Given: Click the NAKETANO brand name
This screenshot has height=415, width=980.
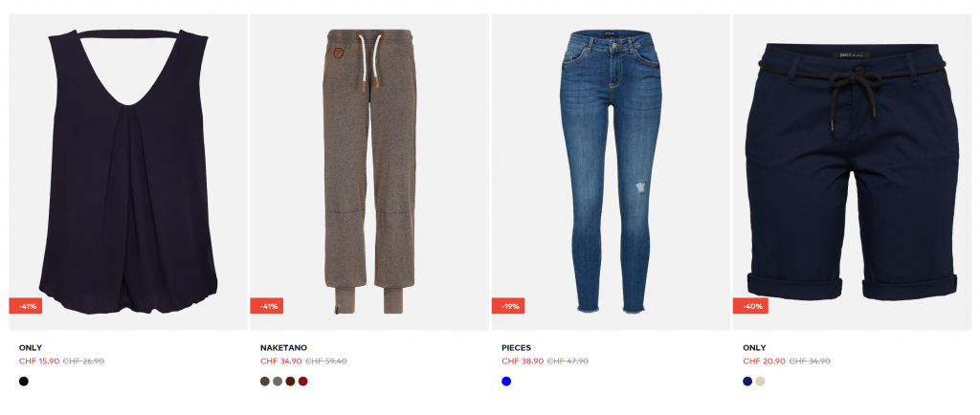Looking at the screenshot, I should coord(283,348).
